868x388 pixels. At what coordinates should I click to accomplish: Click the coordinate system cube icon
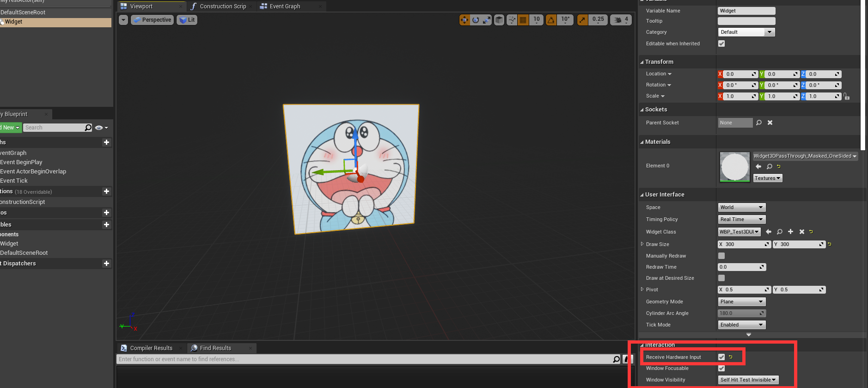tap(499, 20)
